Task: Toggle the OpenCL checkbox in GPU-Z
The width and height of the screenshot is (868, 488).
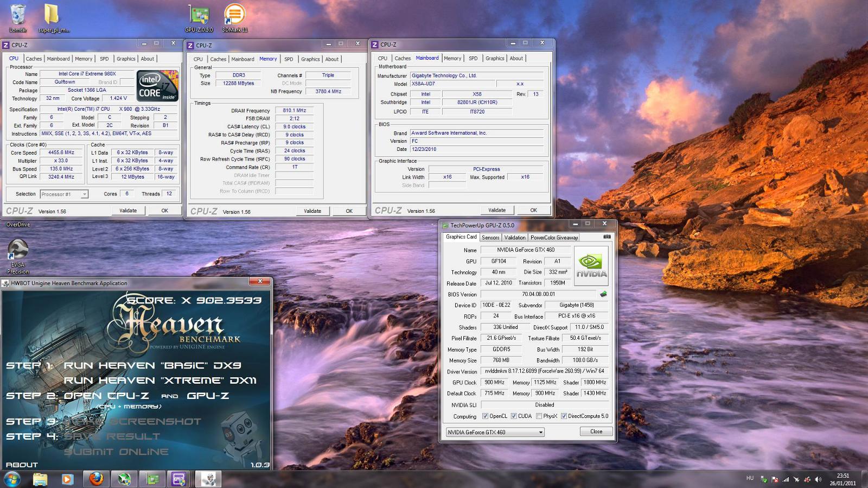Action: [x=485, y=416]
